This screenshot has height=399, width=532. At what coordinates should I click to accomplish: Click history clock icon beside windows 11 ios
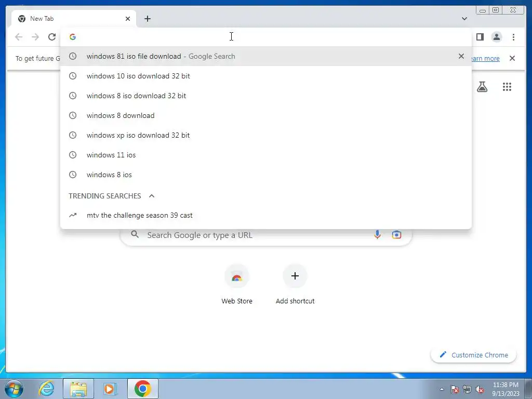[73, 155]
